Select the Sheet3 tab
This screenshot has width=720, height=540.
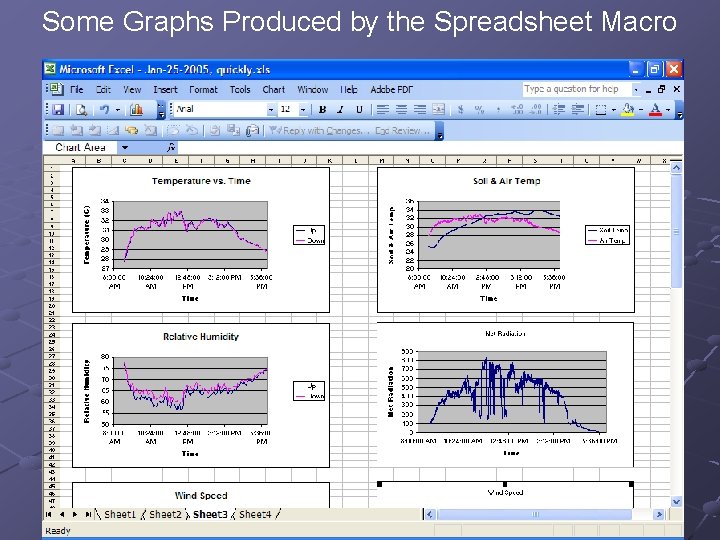[x=210, y=514]
